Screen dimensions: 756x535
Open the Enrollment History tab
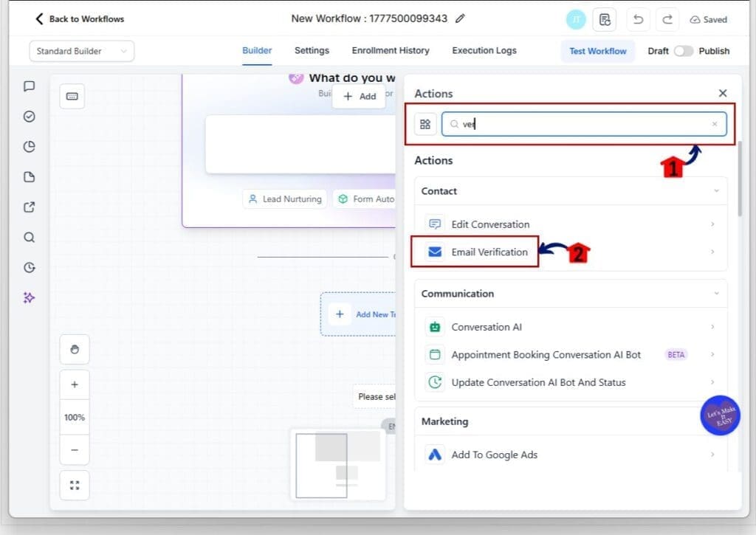(x=391, y=51)
